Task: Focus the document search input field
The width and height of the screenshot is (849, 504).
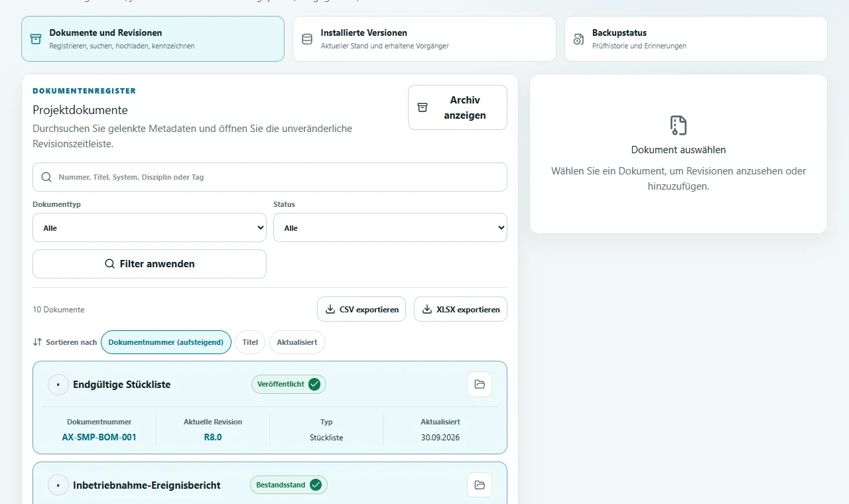Action: [270, 177]
